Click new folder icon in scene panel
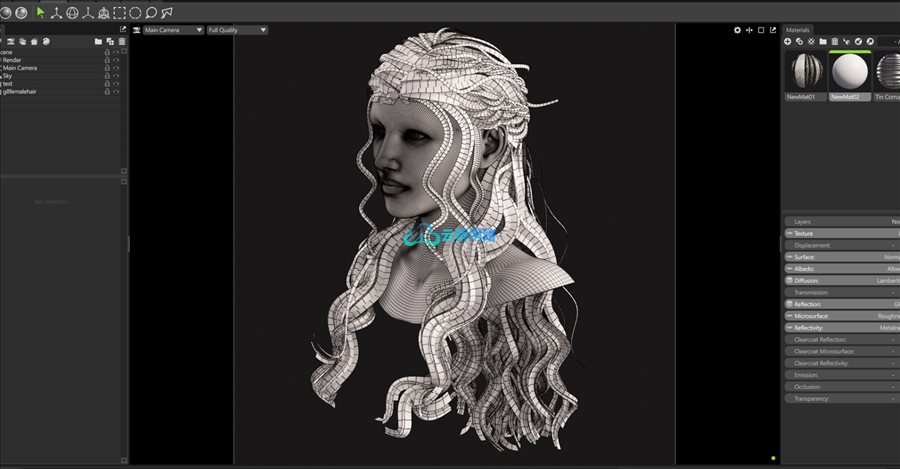The image size is (900, 469). point(98,42)
